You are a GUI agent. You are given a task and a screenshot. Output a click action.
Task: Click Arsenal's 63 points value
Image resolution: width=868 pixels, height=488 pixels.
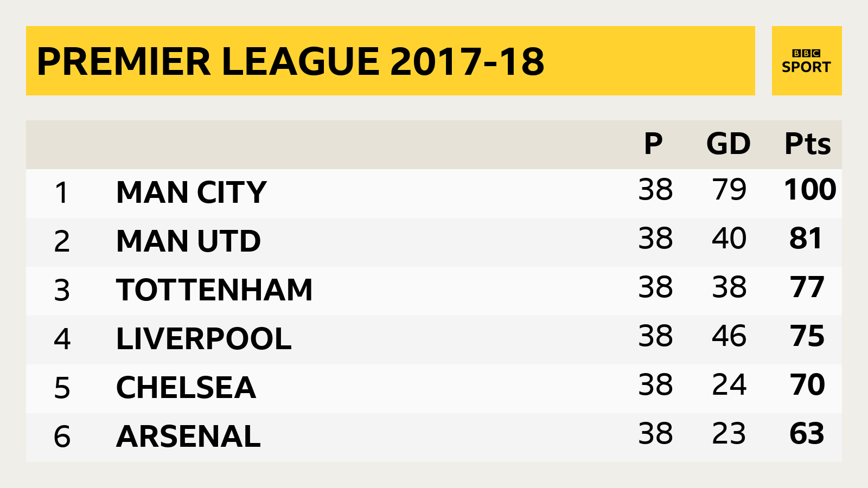pyautogui.click(x=807, y=434)
